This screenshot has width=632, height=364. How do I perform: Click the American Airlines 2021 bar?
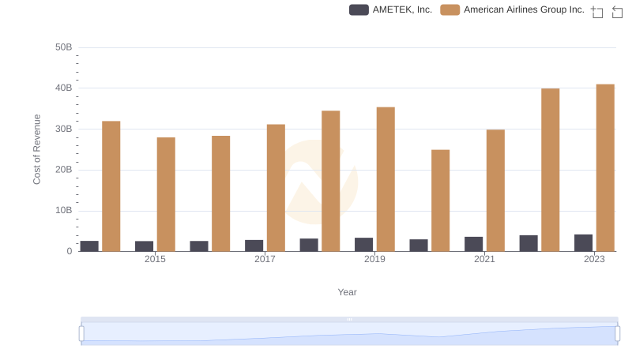[495, 190]
